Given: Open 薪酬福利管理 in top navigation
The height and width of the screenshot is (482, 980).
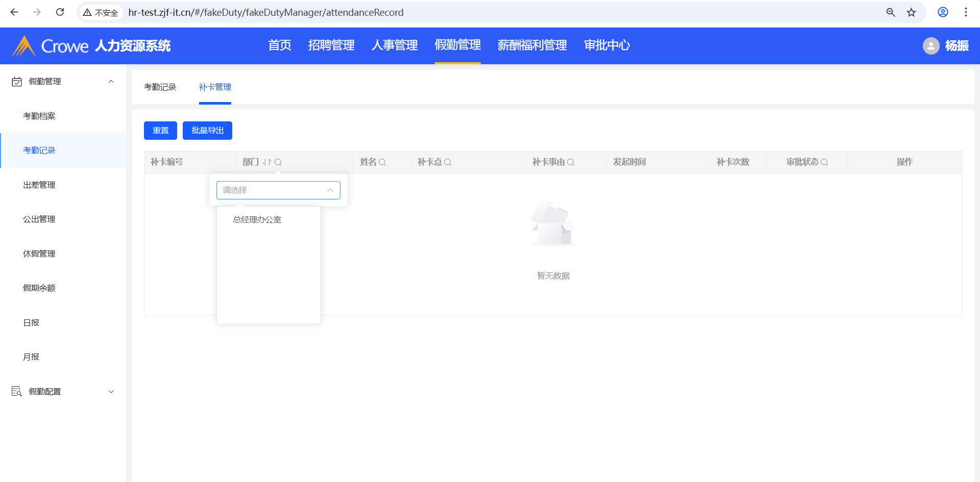Looking at the screenshot, I should tap(532, 45).
